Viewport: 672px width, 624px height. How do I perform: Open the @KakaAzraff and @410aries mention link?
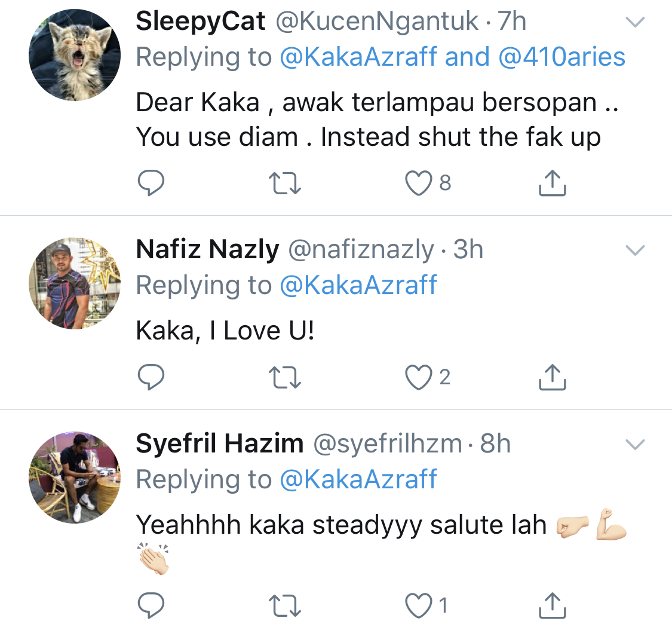pyautogui.click(x=452, y=57)
